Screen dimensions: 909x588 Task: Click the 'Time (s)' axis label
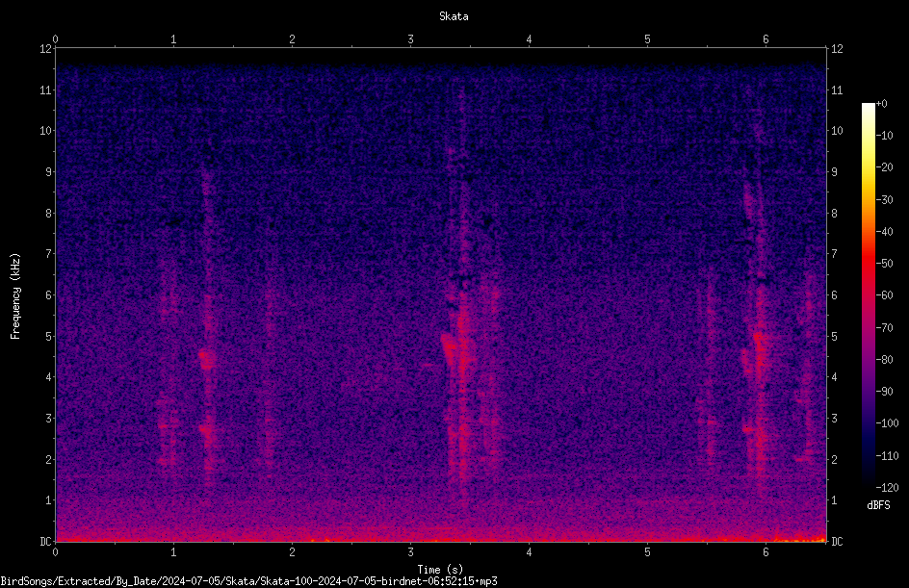(440, 570)
